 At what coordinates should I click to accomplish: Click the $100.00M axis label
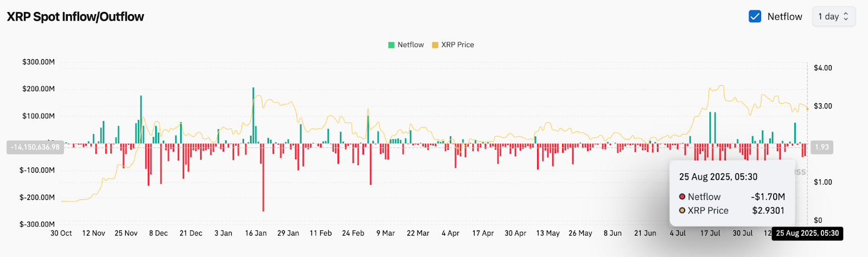(x=39, y=116)
